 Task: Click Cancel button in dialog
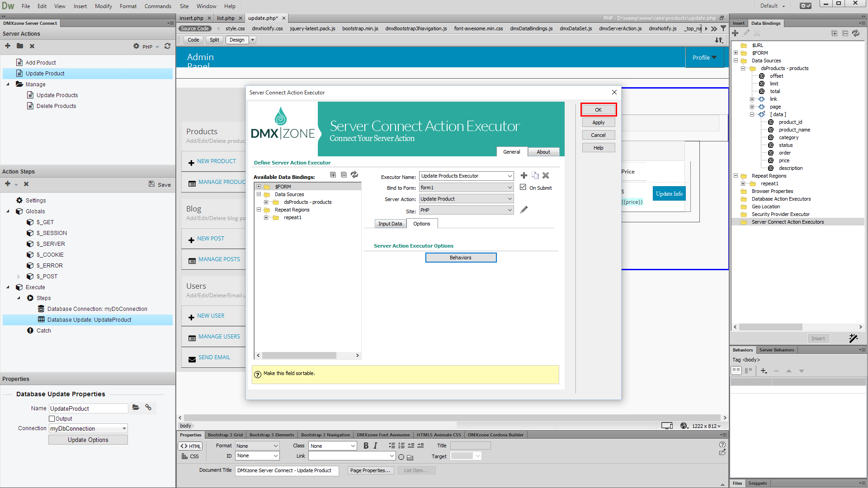tap(598, 135)
